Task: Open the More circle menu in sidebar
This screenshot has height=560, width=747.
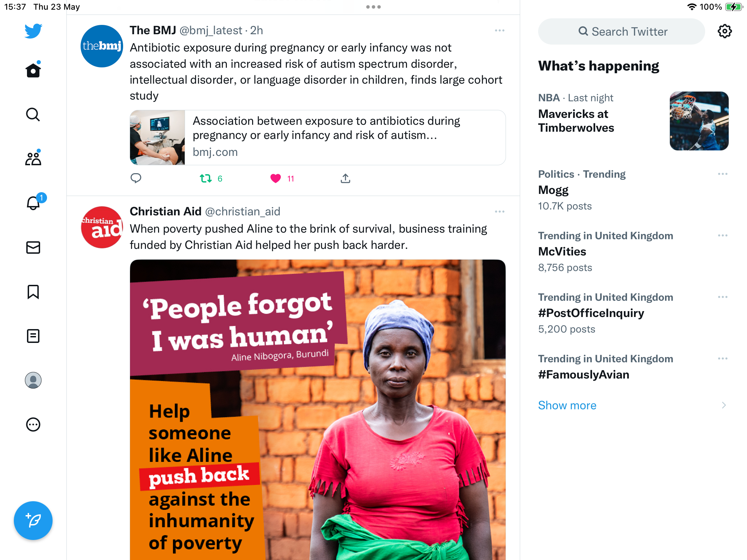Action: pos(33,424)
